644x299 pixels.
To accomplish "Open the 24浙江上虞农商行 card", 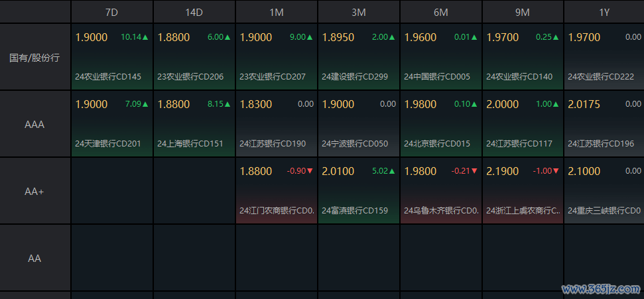I will point(523,190).
